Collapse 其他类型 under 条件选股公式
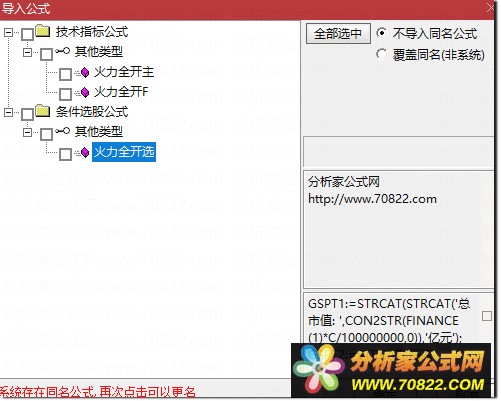The height and width of the screenshot is (401, 501). tap(27, 132)
